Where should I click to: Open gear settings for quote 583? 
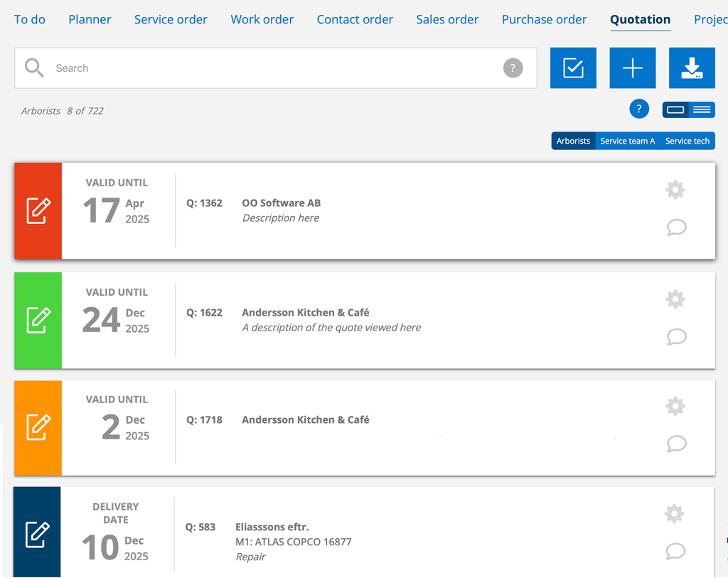point(674,514)
